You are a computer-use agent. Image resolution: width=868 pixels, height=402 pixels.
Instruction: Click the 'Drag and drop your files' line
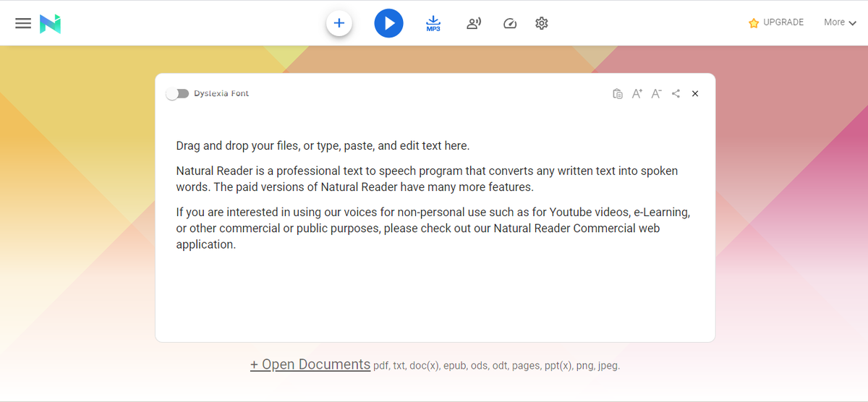(323, 145)
